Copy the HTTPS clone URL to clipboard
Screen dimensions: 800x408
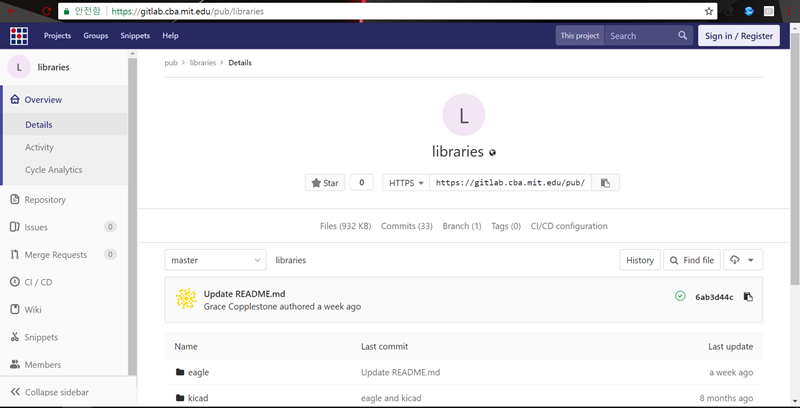605,183
